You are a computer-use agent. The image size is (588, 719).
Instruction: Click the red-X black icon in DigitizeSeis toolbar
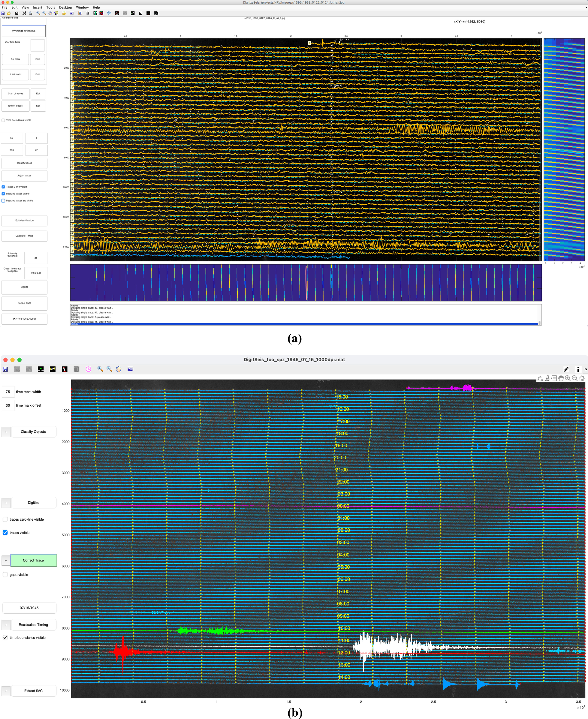pos(101,14)
